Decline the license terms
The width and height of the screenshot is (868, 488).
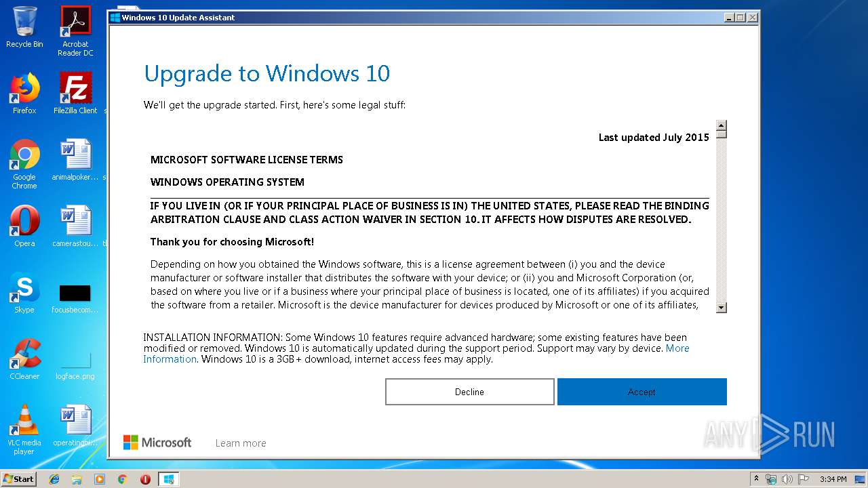[469, 392]
